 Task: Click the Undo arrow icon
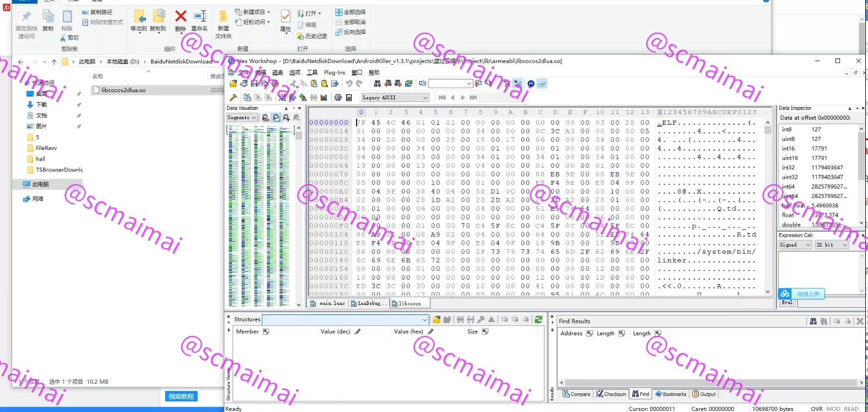tap(349, 84)
